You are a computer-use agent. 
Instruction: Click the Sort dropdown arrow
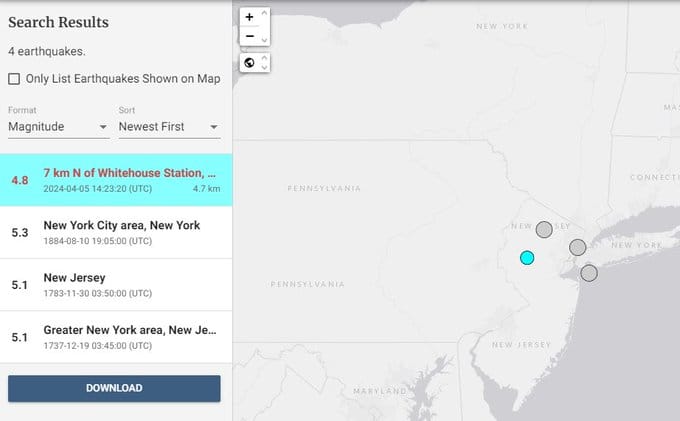click(214, 128)
